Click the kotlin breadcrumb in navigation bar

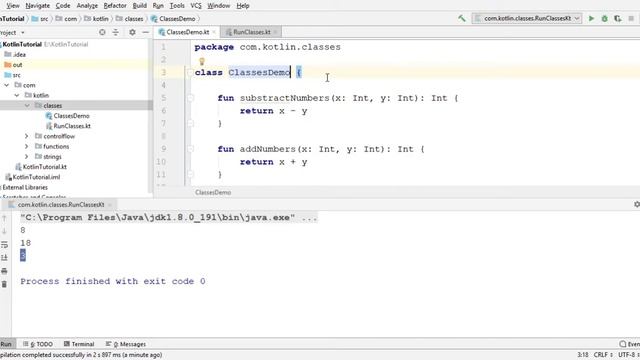97,19
